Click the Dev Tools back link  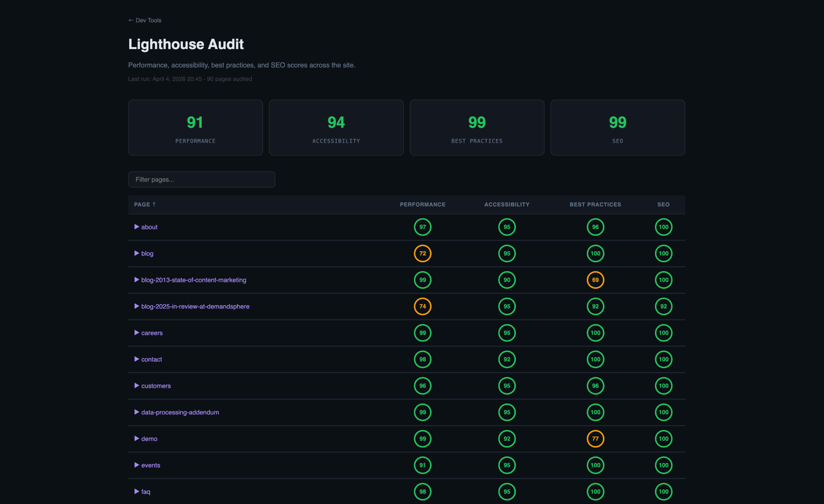point(145,20)
